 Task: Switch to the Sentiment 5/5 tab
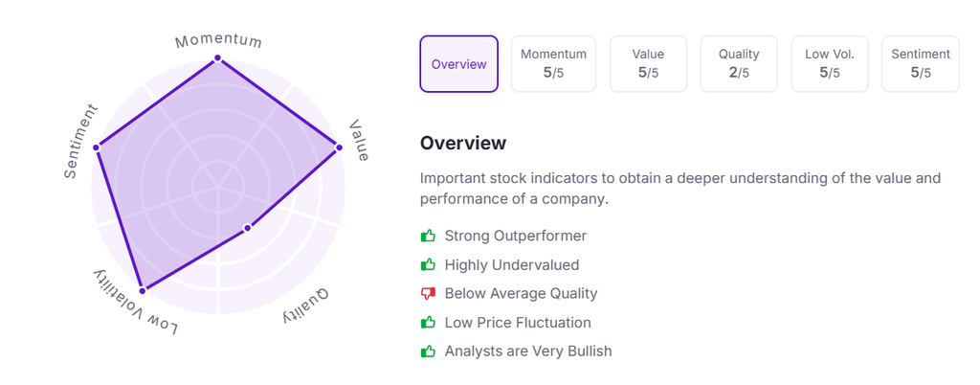(920, 64)
